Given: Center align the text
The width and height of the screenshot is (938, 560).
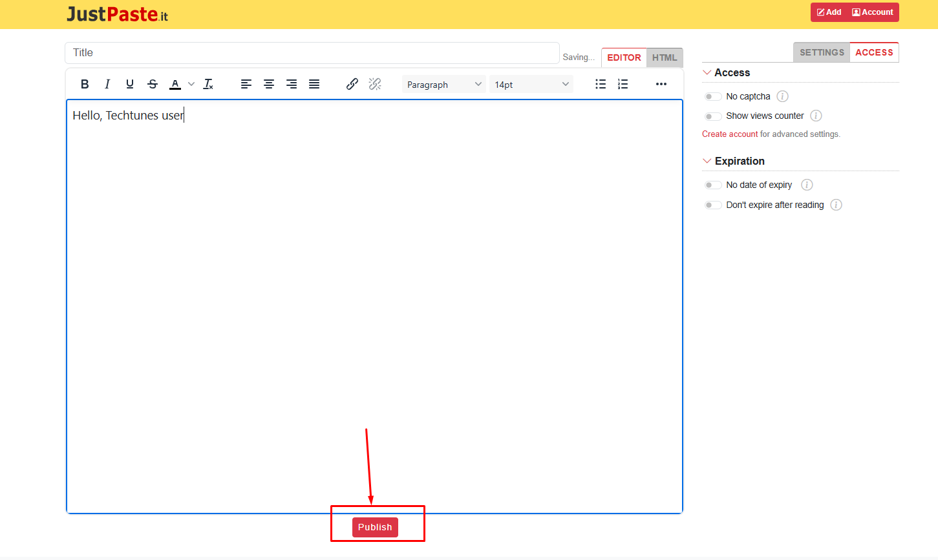Looking at the screenshot, I should pos(269,84).
